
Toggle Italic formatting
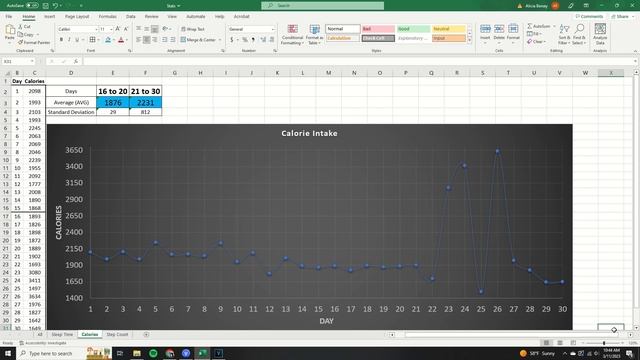[x=69, y=40]
